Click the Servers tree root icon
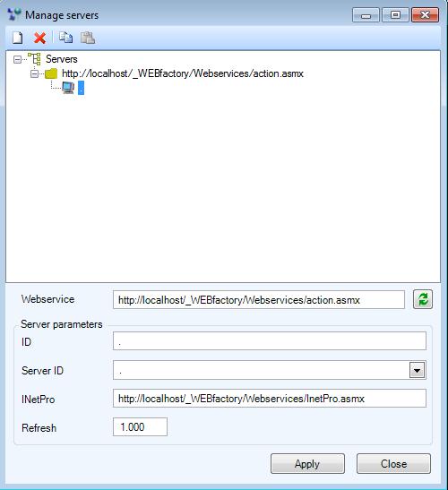This screenshot has width=448, height=490. coord(34,59)
